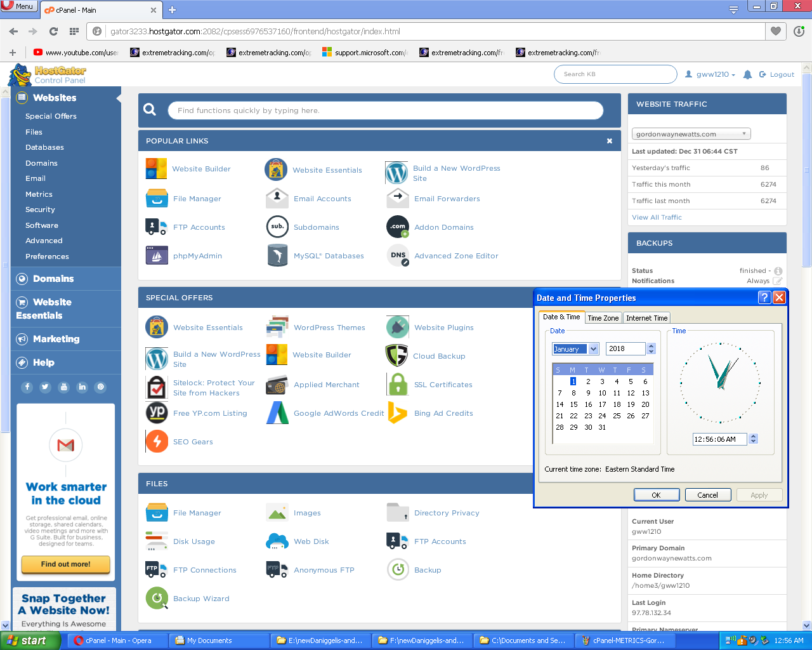Expand the gww1210 user menu
The width and height of the screenshot is (812, 650).
tap(710, 74)
